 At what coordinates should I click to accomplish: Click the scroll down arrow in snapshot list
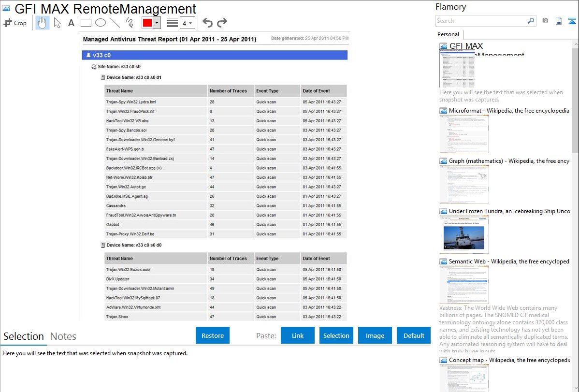point(576,388)
